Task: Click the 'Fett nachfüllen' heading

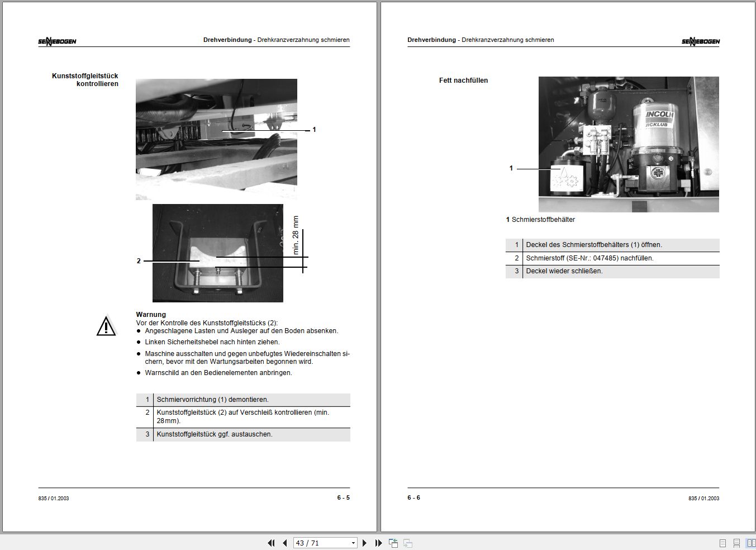Action: tap(463, 80)
